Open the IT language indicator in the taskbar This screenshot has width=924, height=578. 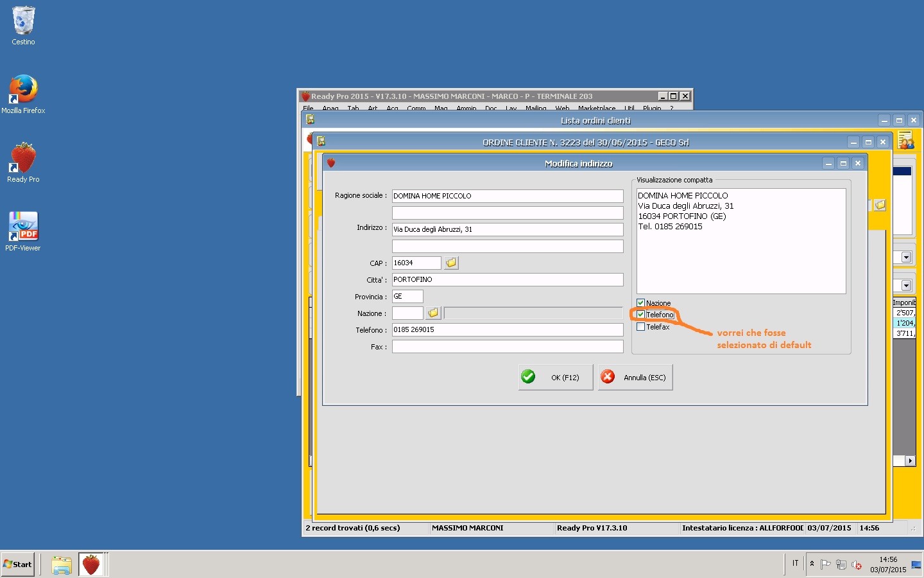[x=795, y=563]
